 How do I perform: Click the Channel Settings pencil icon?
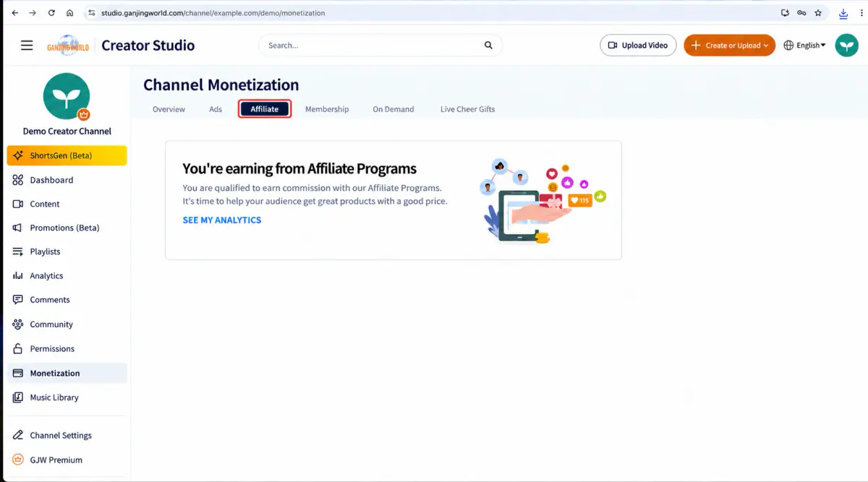[18, 435]
